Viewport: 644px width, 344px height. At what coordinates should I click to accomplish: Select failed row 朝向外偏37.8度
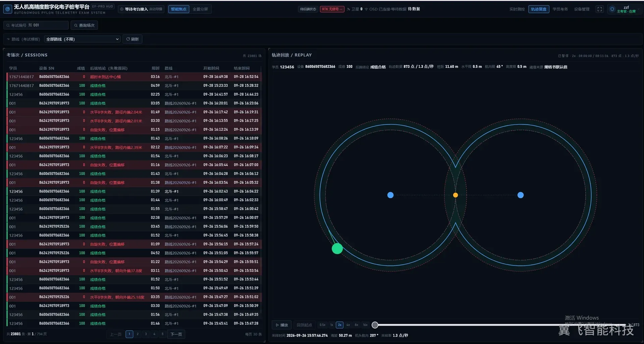pyautogui.click(x=134, y=271)
